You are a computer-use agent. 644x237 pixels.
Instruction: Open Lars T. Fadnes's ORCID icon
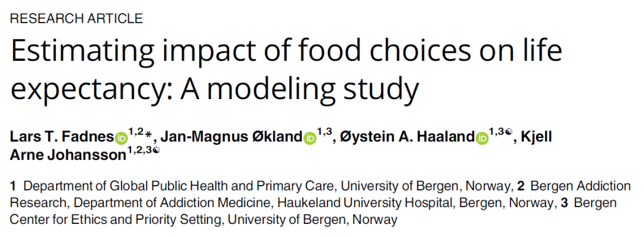121,138
